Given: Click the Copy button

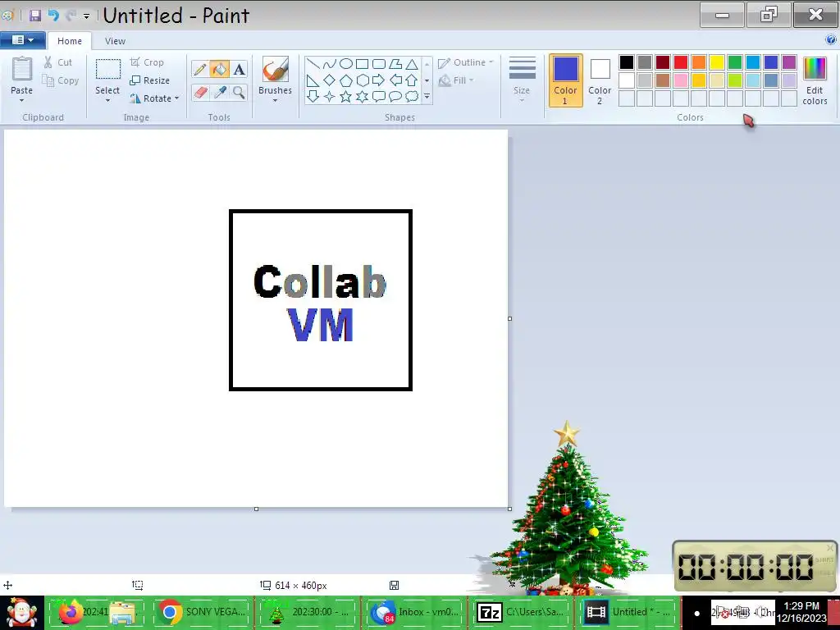Looking at the screenshot, I should 61,80.
